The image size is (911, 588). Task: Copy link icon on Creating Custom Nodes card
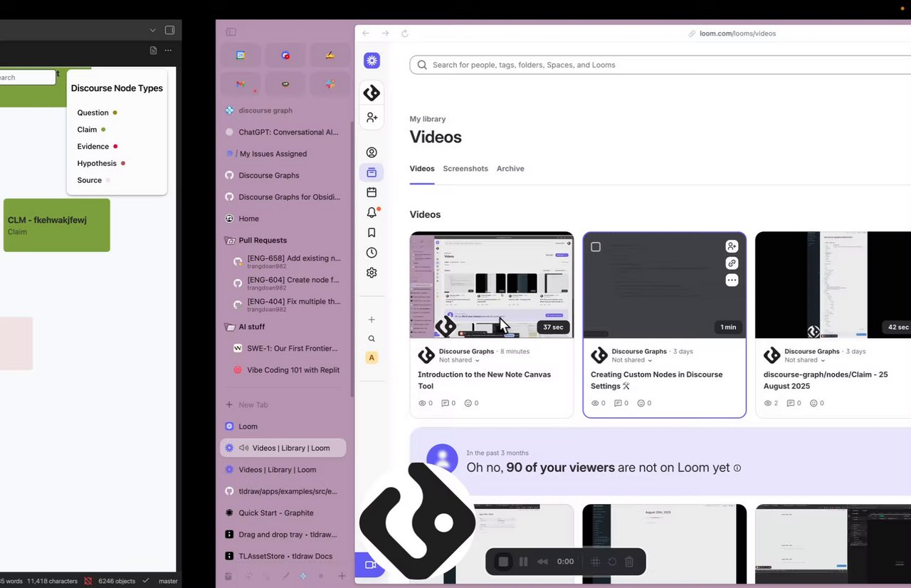tap(732, 263)
